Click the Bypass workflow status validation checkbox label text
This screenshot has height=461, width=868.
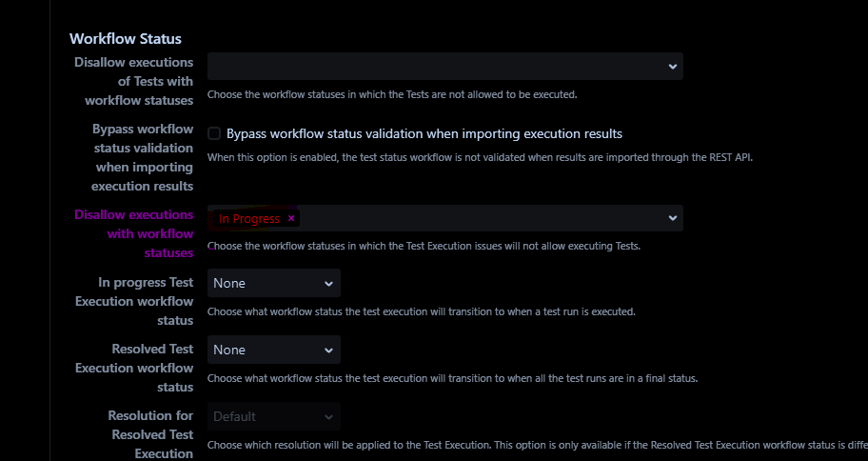point(424,134)
